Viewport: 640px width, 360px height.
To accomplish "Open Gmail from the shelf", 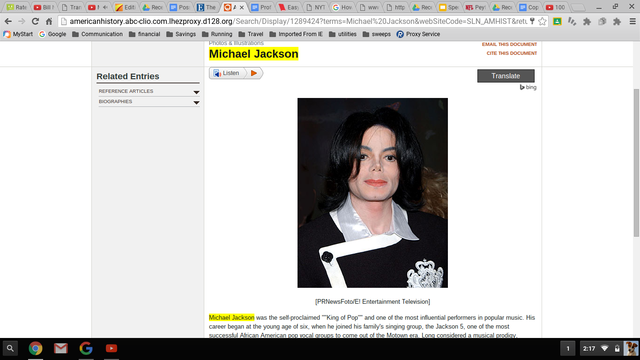I will point(61,349).
